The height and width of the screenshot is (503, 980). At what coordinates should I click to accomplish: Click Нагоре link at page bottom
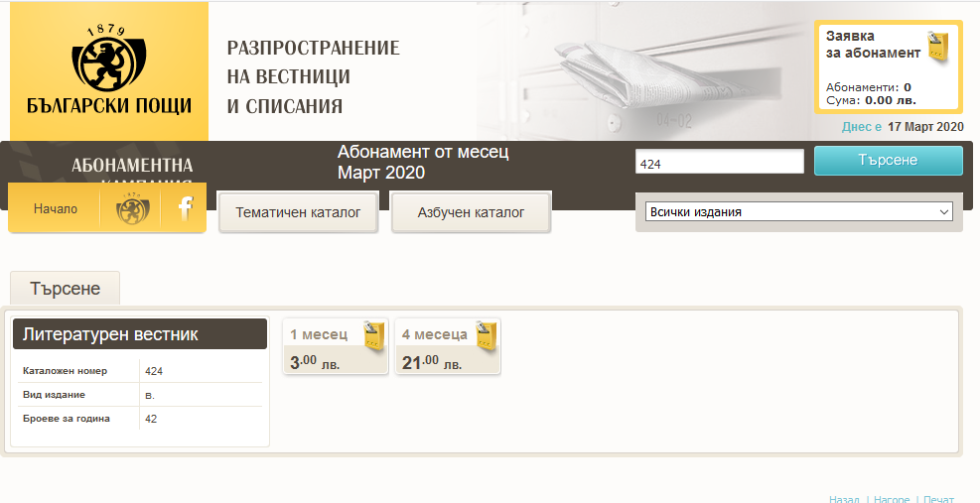892,499
